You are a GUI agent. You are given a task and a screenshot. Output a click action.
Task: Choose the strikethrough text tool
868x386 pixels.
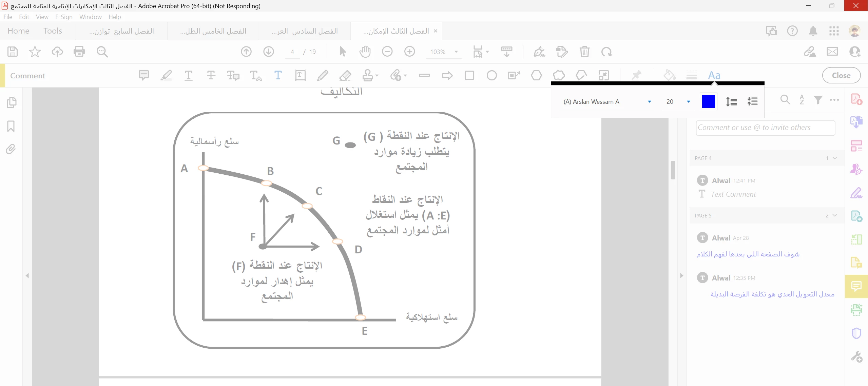(211, 75)
